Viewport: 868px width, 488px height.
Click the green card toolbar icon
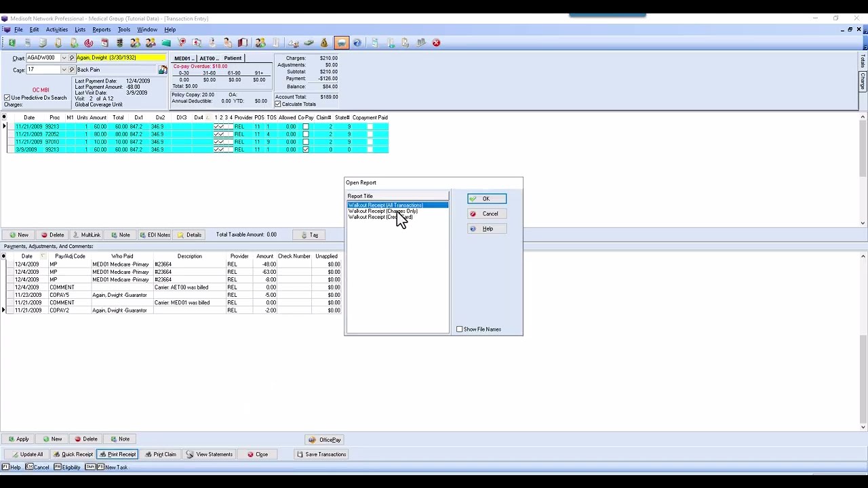pos(166,43)
